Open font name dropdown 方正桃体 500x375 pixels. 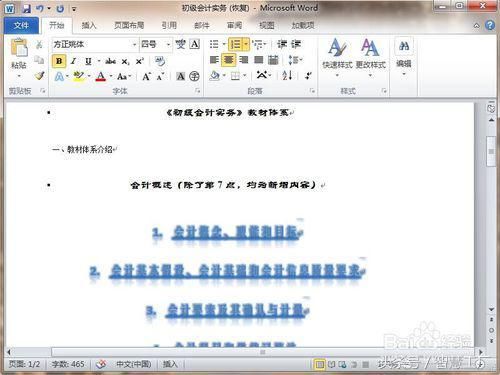click(x=134, y=44)
